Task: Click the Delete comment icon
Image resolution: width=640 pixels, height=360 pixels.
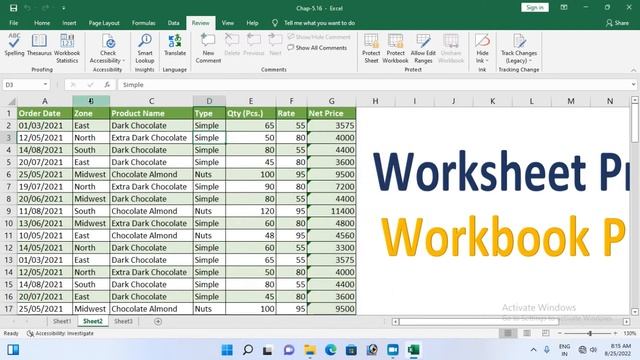Action: click(x=232, y=45)
